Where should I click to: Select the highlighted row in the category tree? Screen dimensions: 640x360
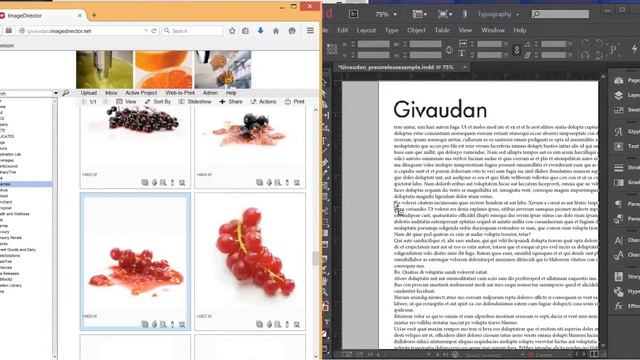coord(26,184)
